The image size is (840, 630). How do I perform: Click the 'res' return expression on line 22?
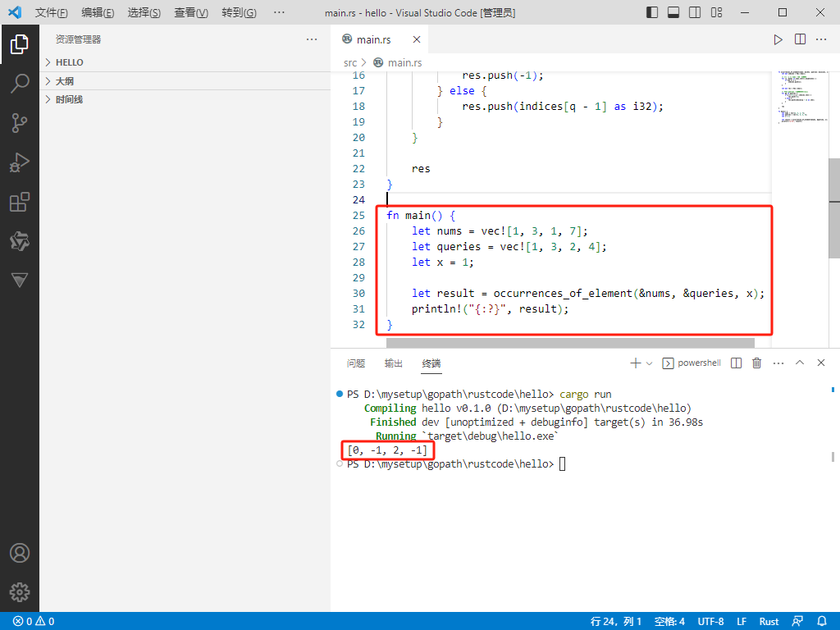click(x=421, y=169)
